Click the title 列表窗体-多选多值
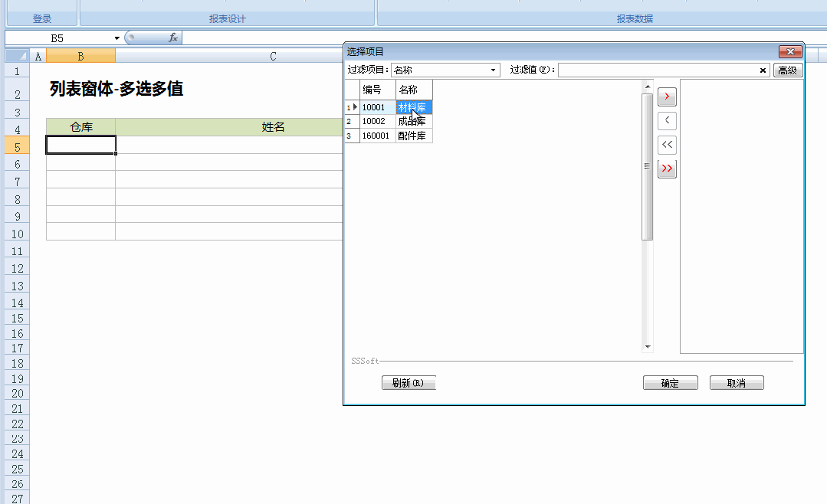 (117, 89)
